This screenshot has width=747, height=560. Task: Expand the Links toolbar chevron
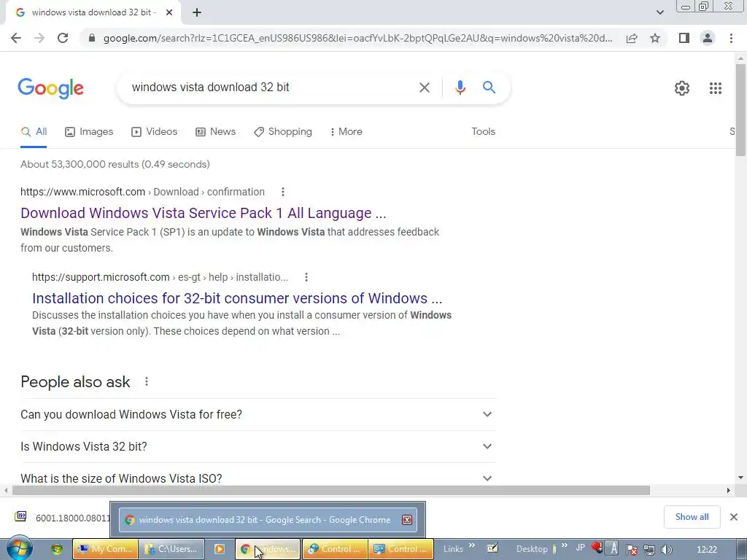pyautogui.click(x=472, y=545)
